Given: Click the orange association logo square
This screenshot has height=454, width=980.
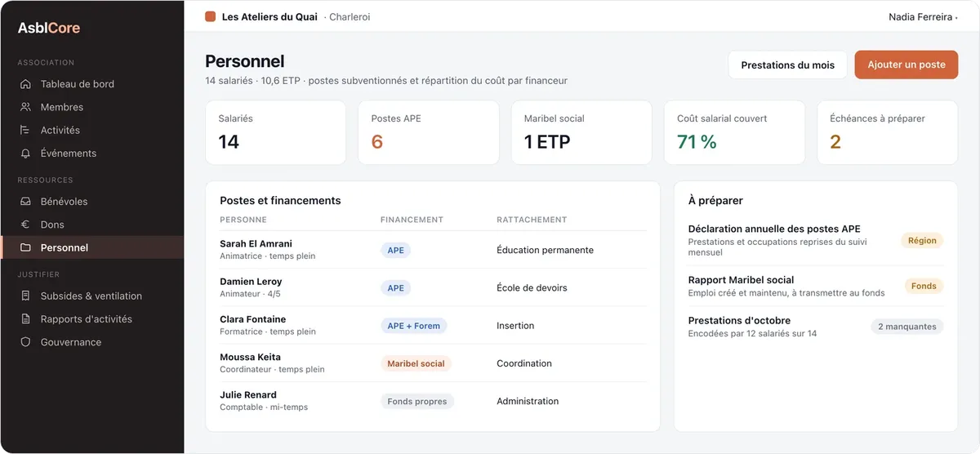Looking at the screenshot, I should click(x=211, y=16).
